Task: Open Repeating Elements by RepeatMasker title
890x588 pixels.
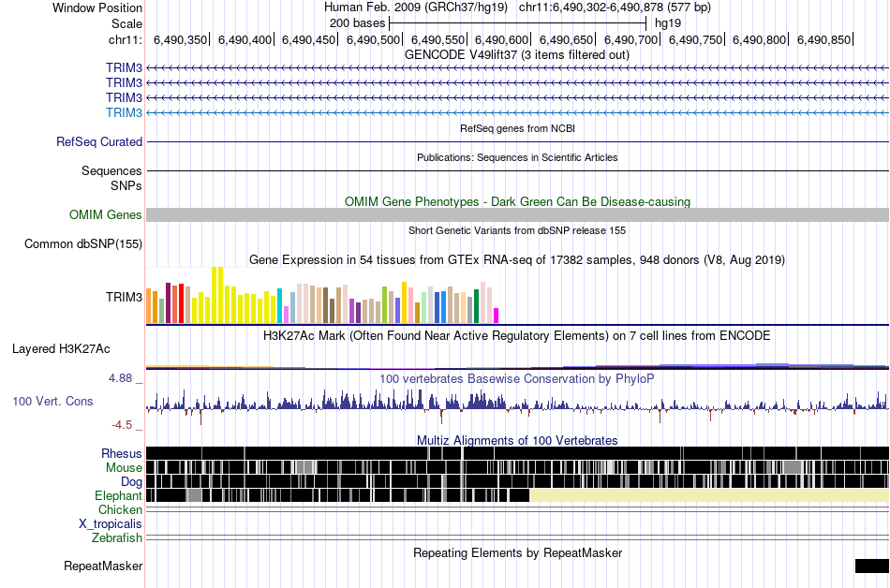Action: tap(517, 552)
